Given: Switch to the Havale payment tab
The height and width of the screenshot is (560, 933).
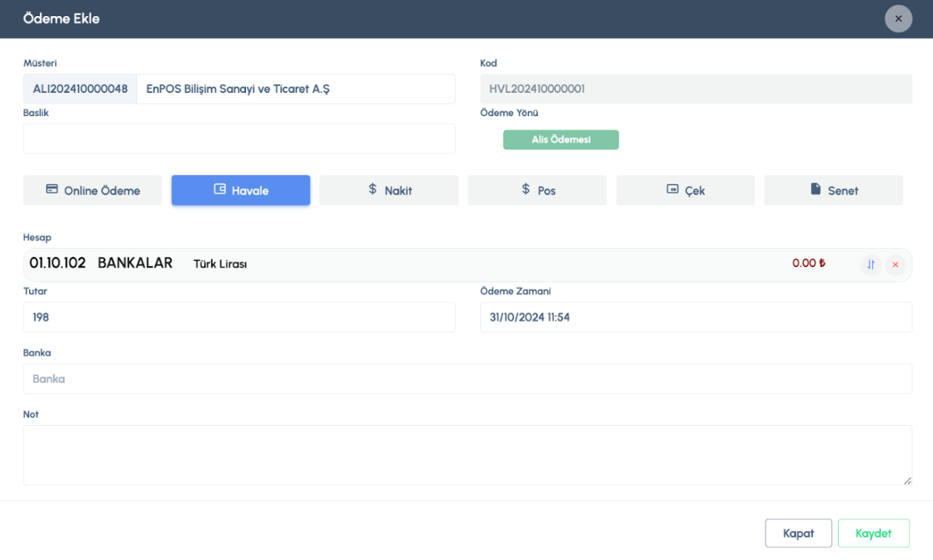Looking at the screenshot, I should pos(241,191).
